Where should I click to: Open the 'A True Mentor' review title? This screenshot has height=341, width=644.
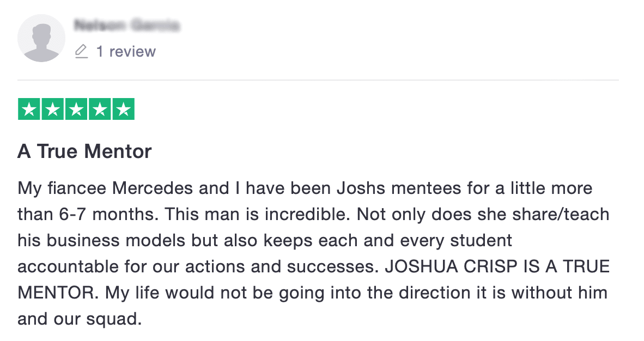[x=84, y=151]
